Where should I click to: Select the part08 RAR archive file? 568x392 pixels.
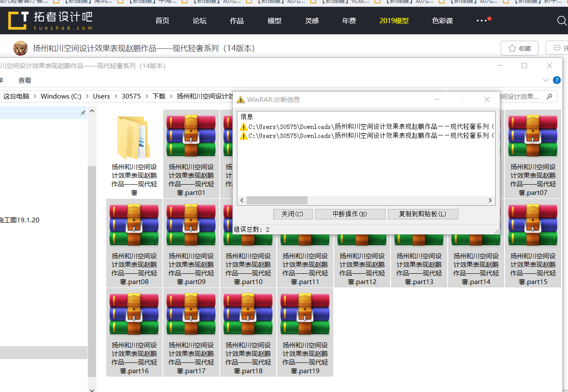click(134, 243)
